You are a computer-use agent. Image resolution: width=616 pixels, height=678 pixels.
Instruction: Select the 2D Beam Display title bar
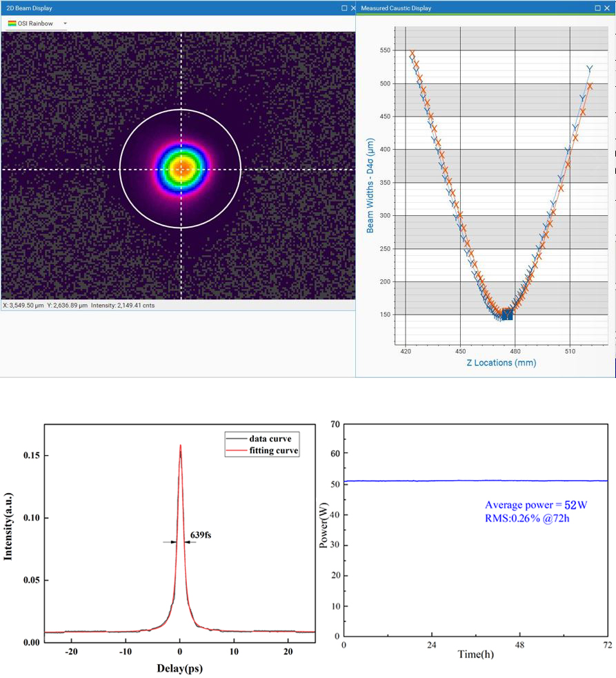click(x=138, y=8)
